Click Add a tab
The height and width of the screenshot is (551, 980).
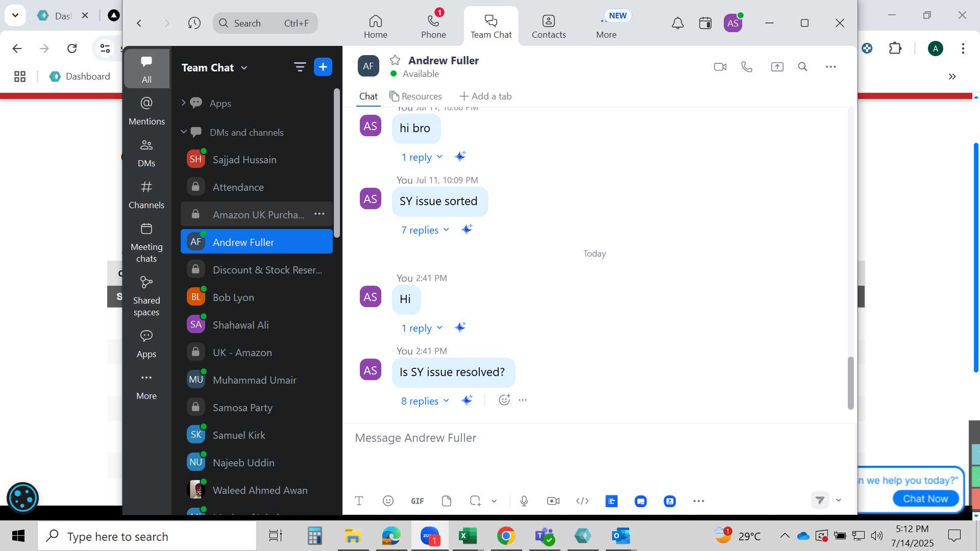point(485,96)
